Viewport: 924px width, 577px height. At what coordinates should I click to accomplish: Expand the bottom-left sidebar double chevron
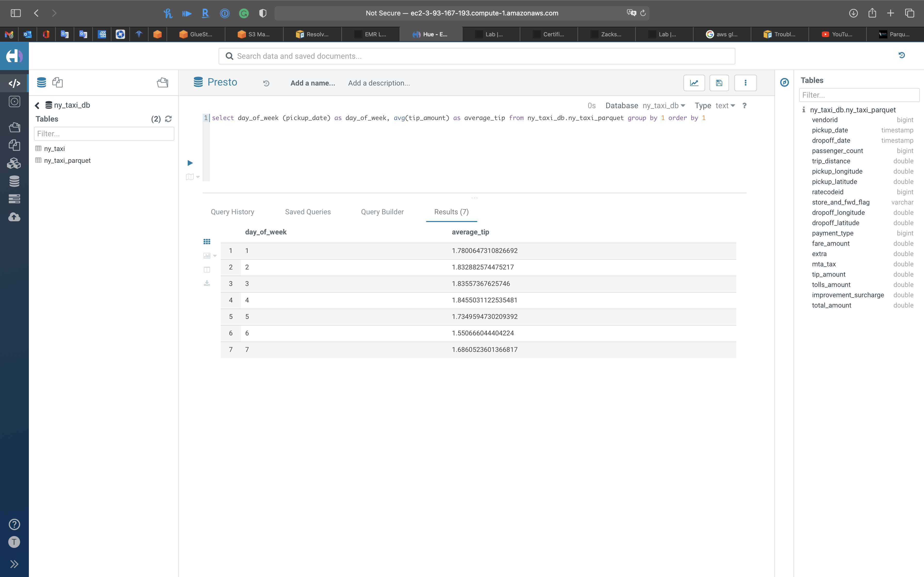tap(14, 564)
